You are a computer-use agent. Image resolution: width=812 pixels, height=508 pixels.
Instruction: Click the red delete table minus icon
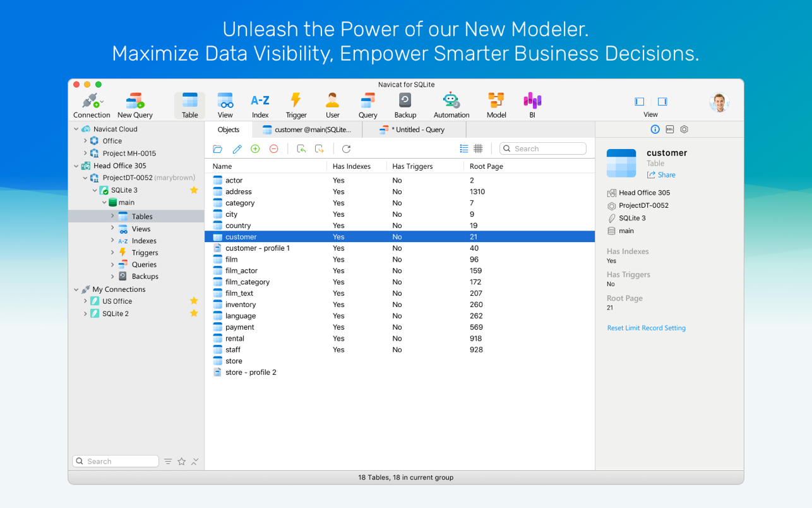point(273,148)
